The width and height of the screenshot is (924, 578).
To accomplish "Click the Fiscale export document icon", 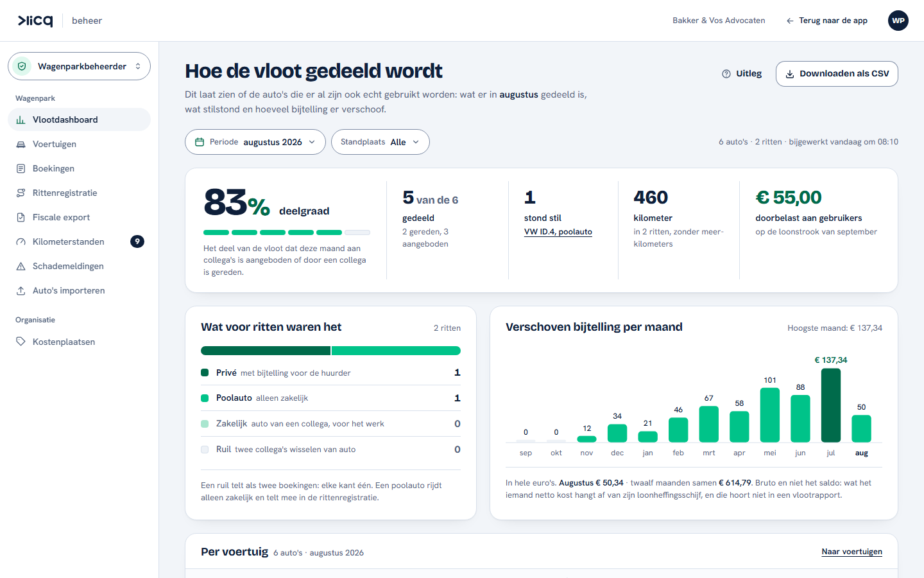I will pos(21,217).
